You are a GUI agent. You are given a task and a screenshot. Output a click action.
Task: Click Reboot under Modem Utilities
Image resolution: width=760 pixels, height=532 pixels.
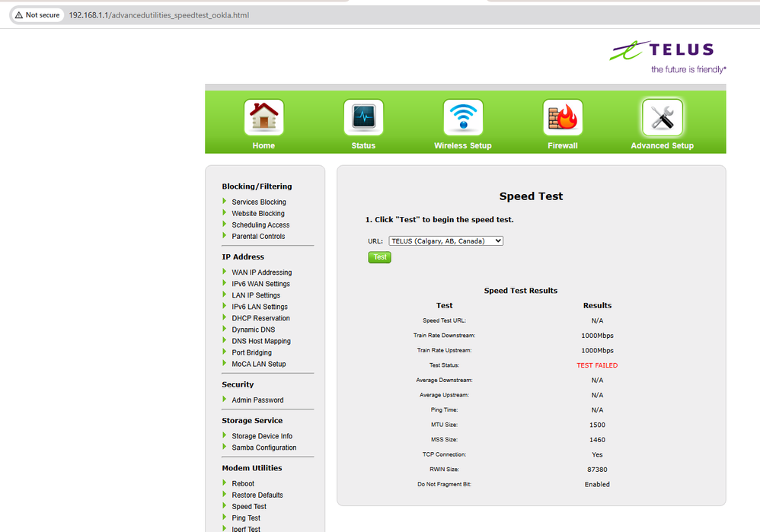pos(243,483)
